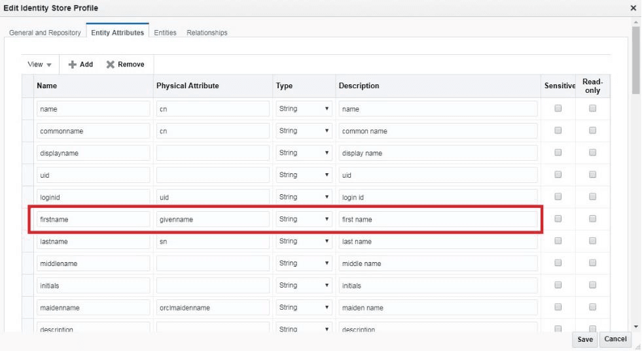Tick Sensitive for maidenname row
This screenshot has height=351, width=644.
(558, 307)
